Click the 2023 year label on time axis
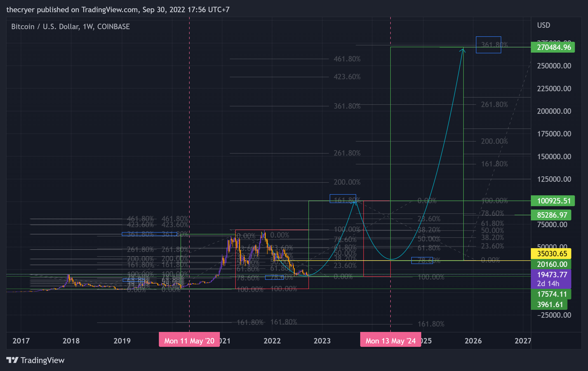This screenshot has width=588, height=371. click(322, 341)
